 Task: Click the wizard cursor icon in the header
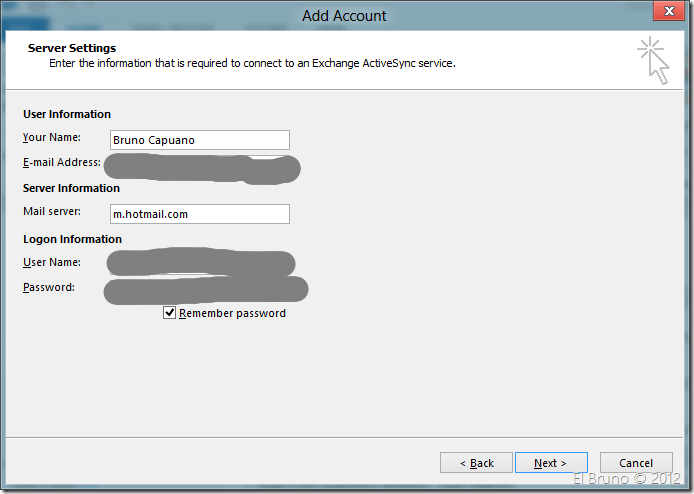(653, 59)
